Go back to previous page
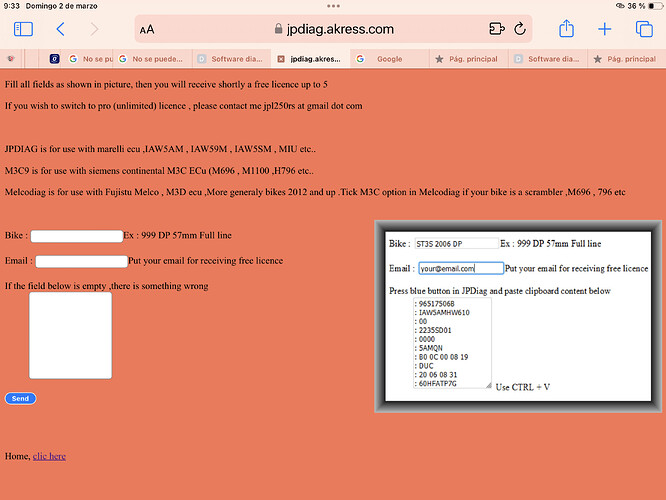 (x=60, y=29)
